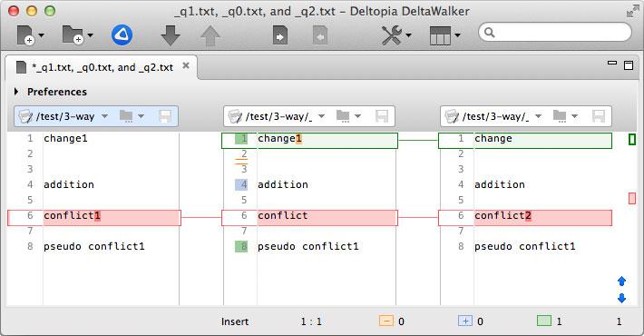Select 'change' line in right pane
The width and height of the screenshot is (644, 336).
493,139
